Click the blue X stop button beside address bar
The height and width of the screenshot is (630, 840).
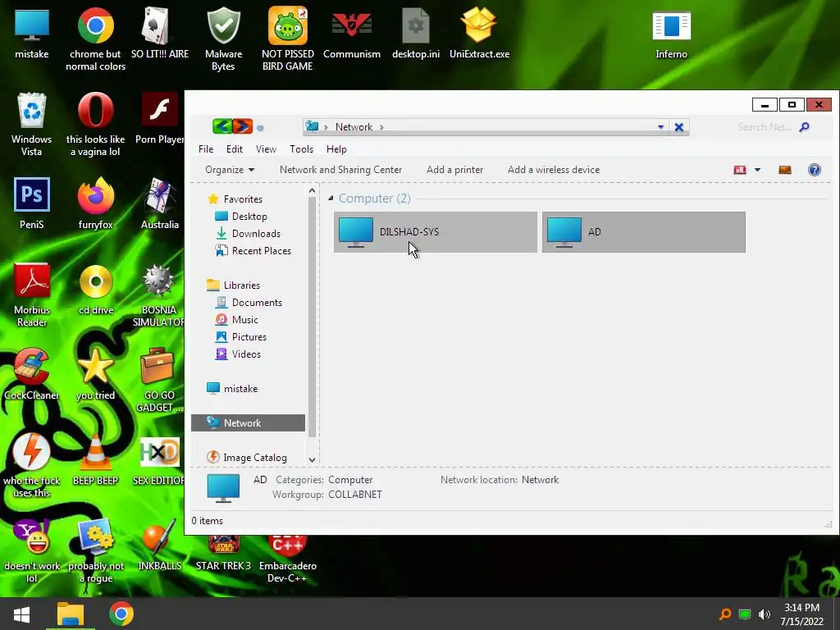pyautogui.click(x=678, y=127)
